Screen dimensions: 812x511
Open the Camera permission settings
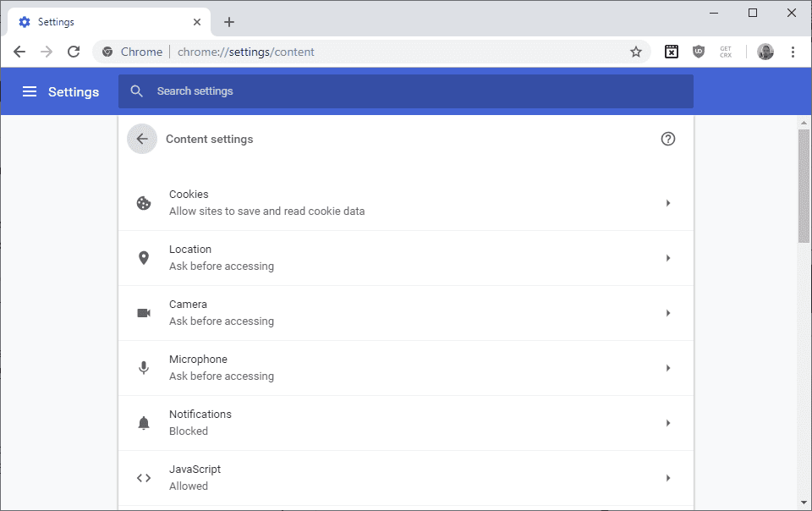(406, 313)
